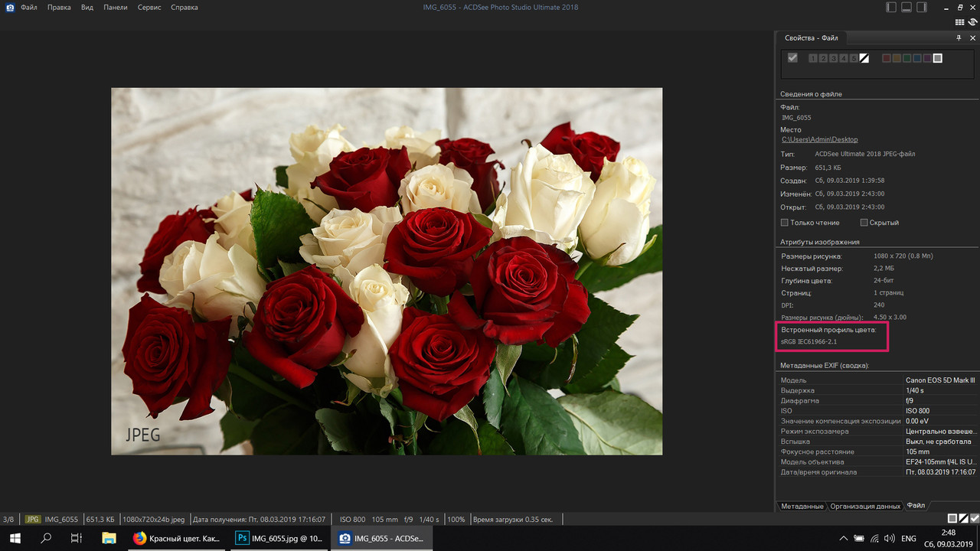Toggle the left panel layout icon
980x551 pixels.
click(x=890, y=7)
